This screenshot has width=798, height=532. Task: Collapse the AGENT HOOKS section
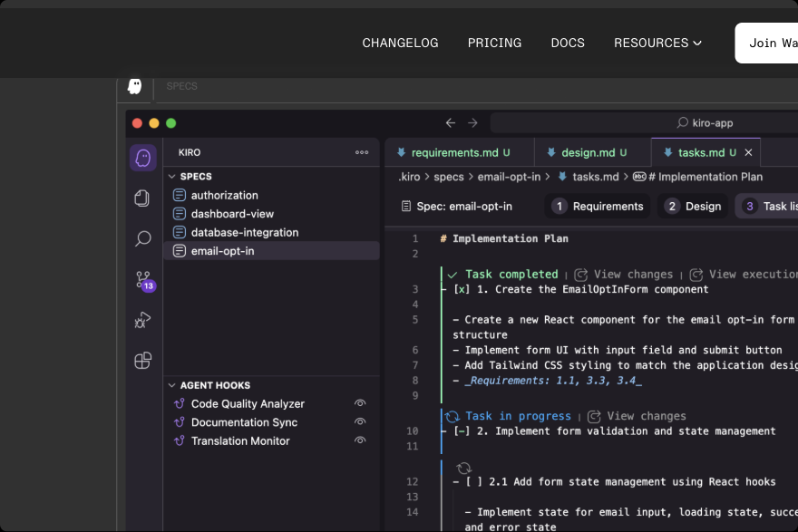[x=172, y=385]
